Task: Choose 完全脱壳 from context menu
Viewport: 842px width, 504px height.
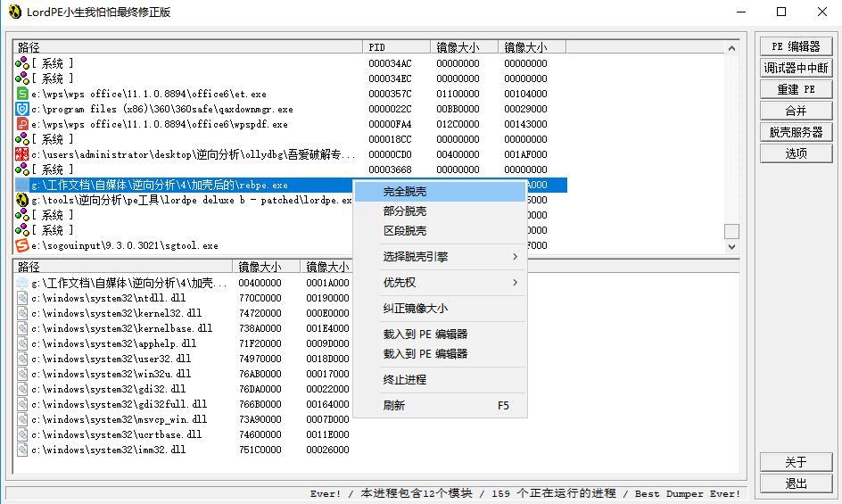Action: [x=440, y=192]
